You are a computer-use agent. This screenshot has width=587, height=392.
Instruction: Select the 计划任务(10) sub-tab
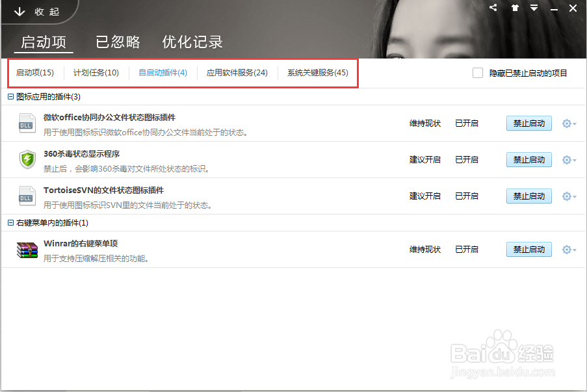pyautogui.click(x=96, y=73)
